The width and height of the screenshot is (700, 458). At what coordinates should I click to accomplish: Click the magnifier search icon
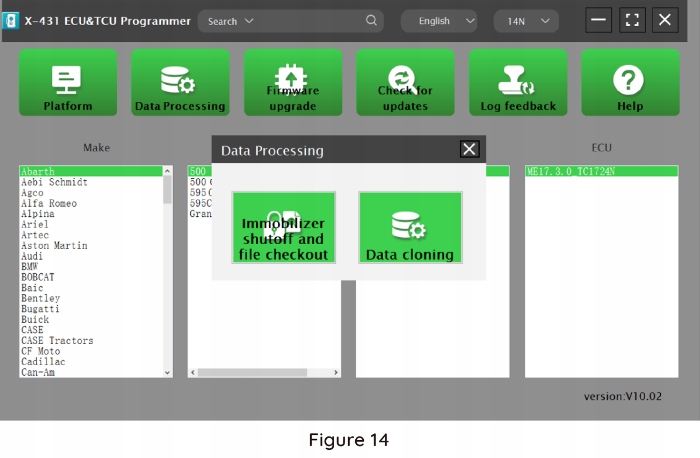tap(371, 21)
